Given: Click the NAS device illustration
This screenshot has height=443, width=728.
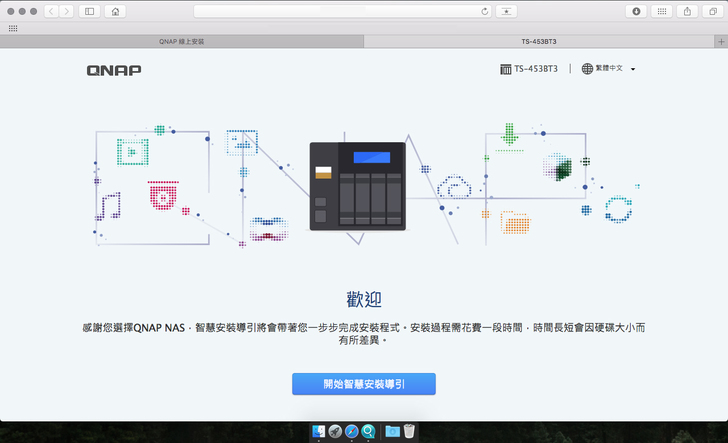Looking at the screenshot, I should click(x=358, y=186).
